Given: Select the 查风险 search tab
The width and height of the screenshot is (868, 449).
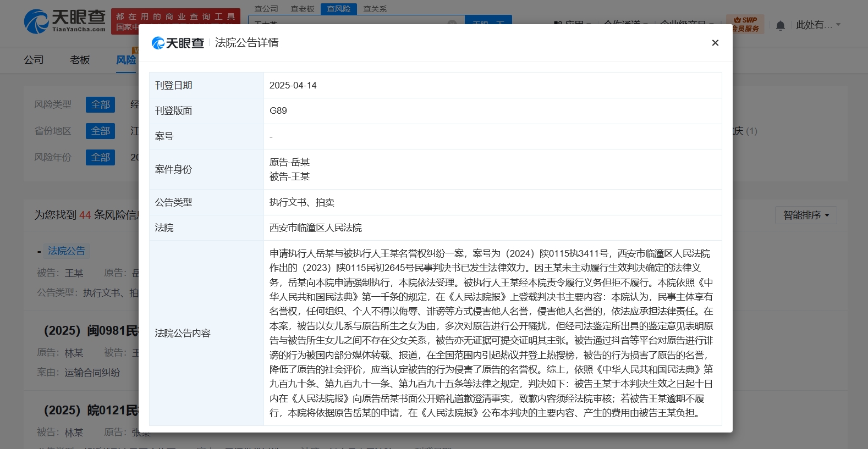Looking at the screenshot, I should tap(339, 9).
